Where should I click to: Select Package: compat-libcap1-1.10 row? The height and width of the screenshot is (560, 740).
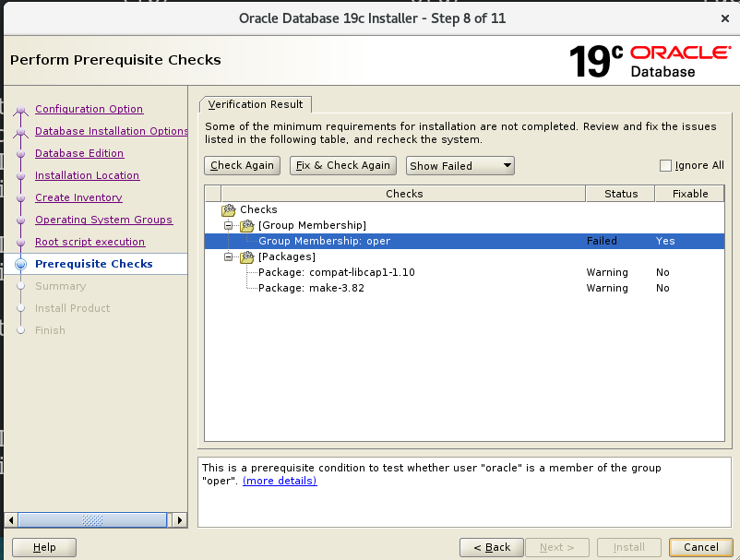point(464,273)
